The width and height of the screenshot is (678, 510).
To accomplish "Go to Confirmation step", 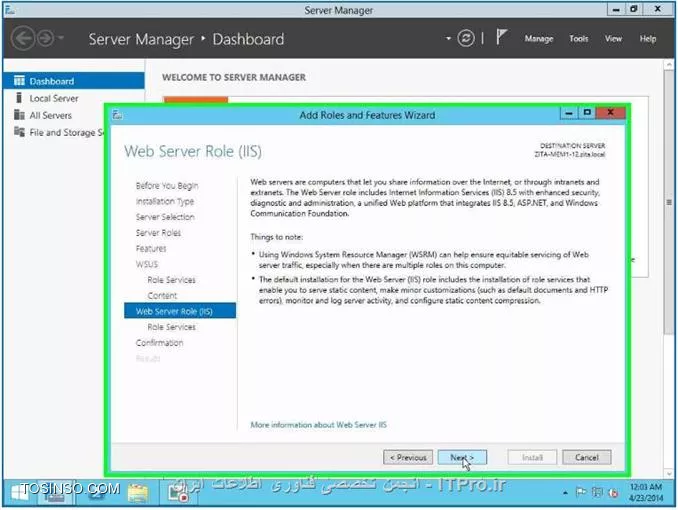I will coord(159,343).
